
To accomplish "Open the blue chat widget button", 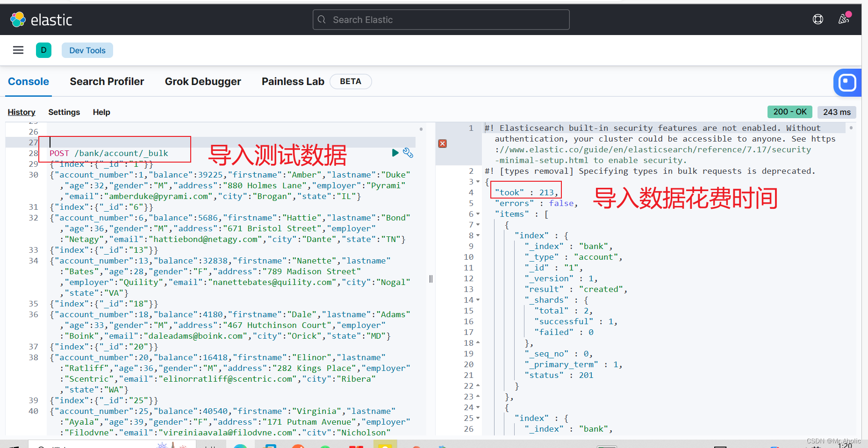I will pyautogui.click(x=847, y=83).
